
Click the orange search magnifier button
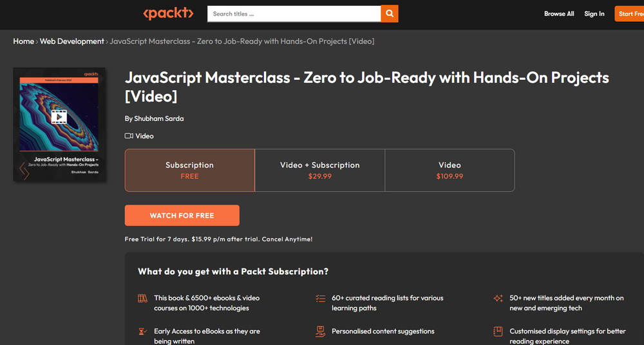point(390,14)
